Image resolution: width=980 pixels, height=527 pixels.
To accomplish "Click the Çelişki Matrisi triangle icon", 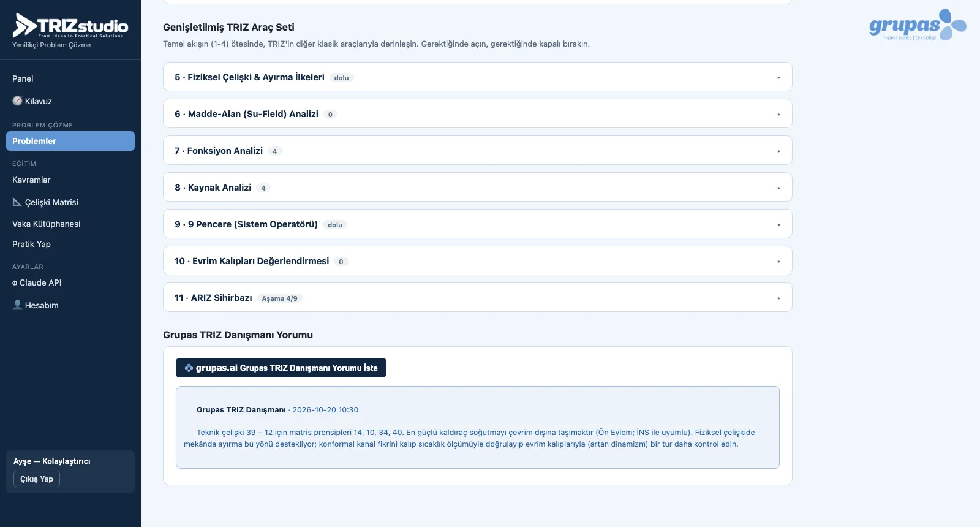I will pos(17,202).
